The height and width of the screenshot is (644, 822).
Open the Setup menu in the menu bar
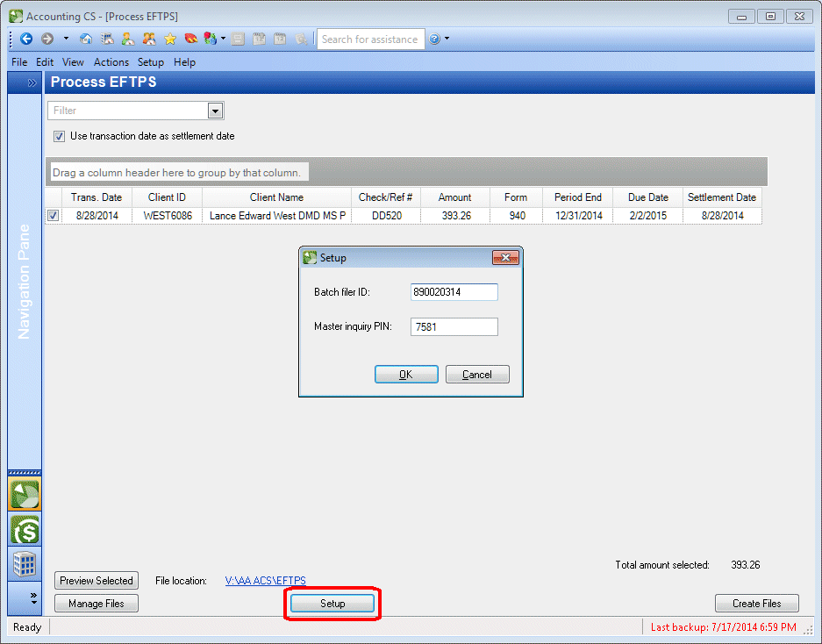pos(150,62)
